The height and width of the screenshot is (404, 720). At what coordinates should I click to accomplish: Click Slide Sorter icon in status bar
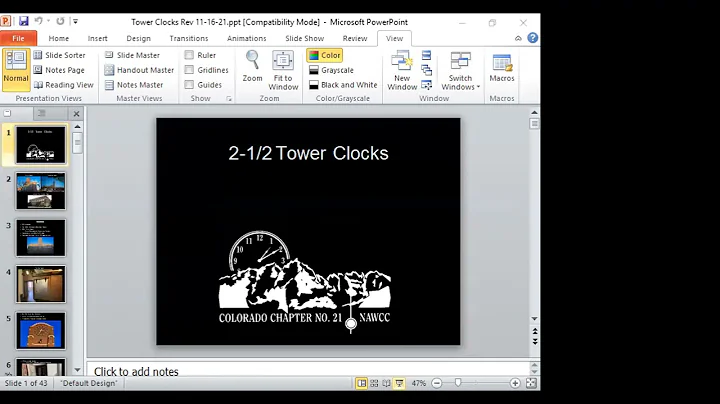(x=374, y=383)
